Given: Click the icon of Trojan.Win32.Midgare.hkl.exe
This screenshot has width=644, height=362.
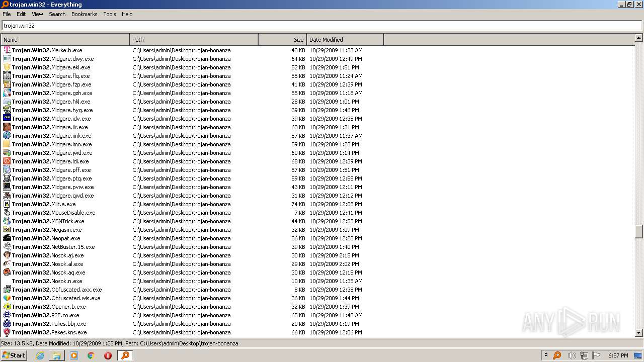Looking at the screenshot, I should pos(7,102).
